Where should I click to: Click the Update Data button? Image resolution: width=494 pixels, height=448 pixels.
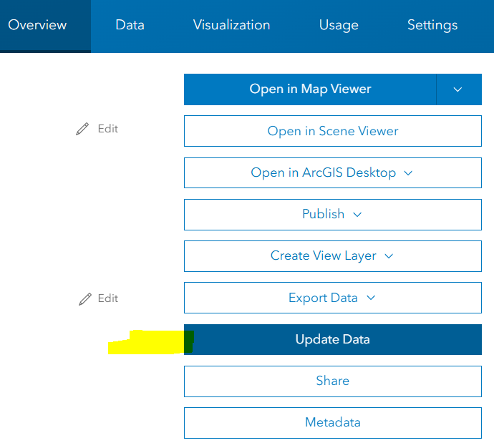pyautogui.click(x=332, y=339)
